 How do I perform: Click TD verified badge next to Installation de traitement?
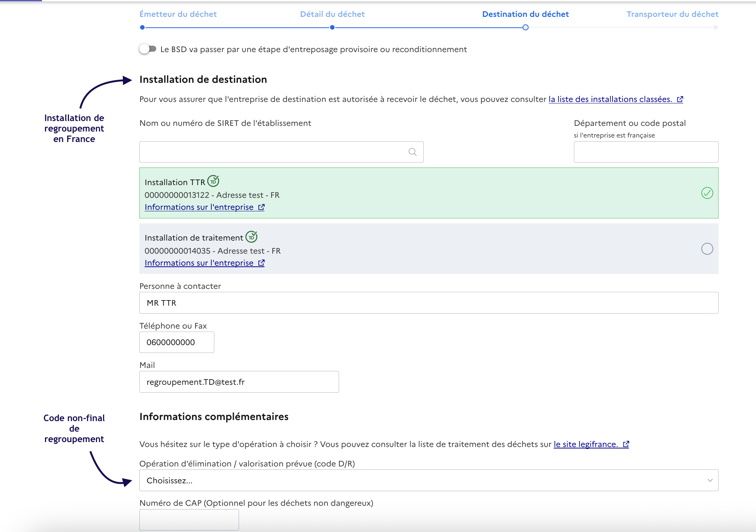click(x=251, y=237)
